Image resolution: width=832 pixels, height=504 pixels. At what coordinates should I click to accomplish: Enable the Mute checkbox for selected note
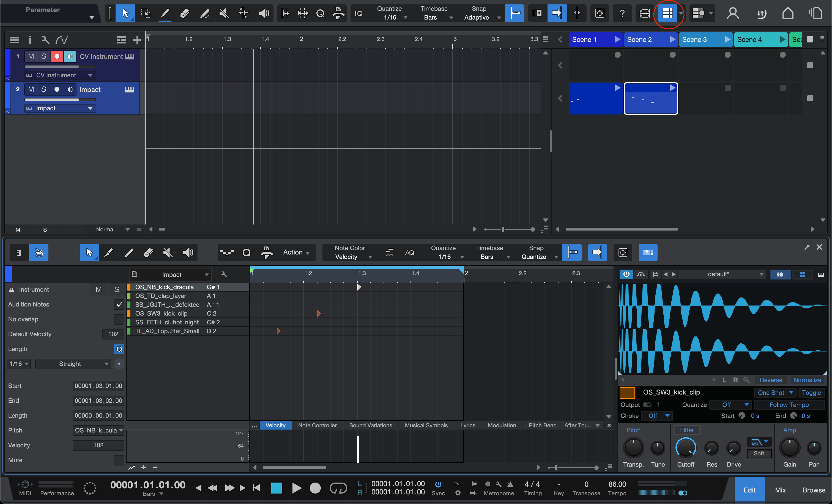(x=119, y=460)
